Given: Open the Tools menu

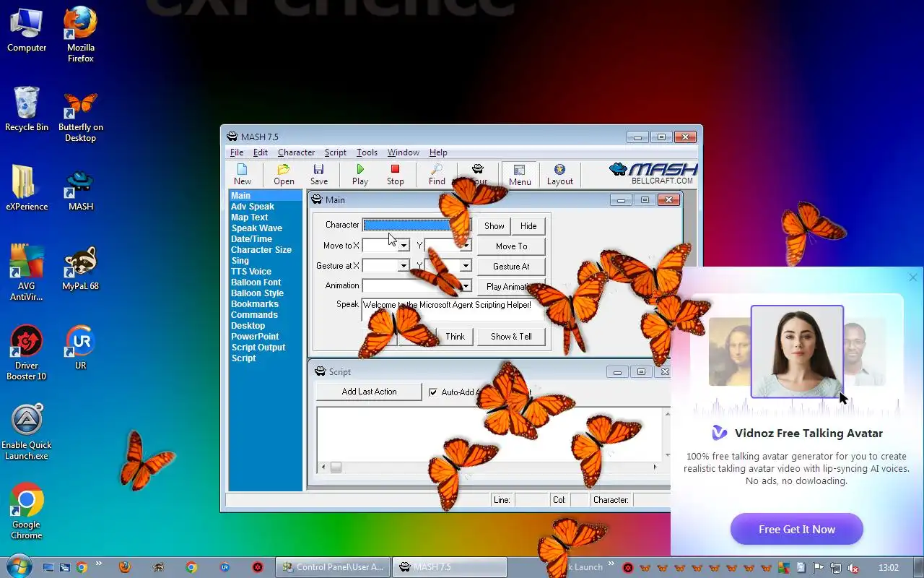Looking at the screenshot, I should tap(367, 152).
